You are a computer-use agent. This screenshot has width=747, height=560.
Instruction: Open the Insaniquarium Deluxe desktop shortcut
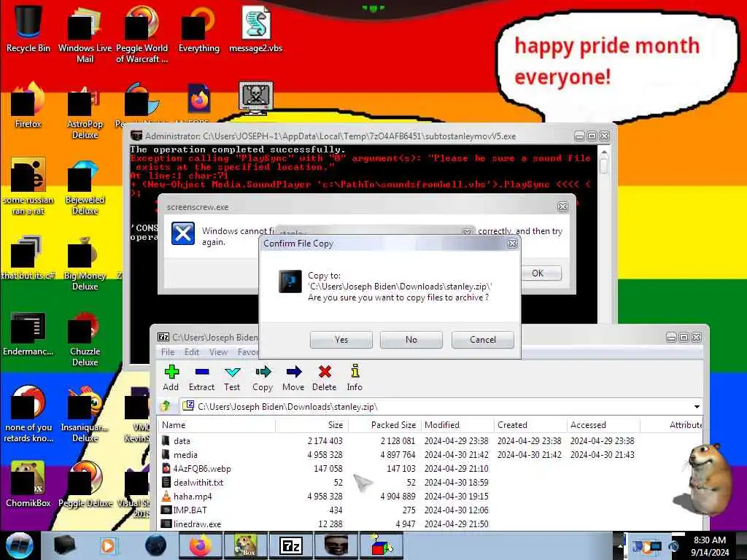(x=85, y=414)
